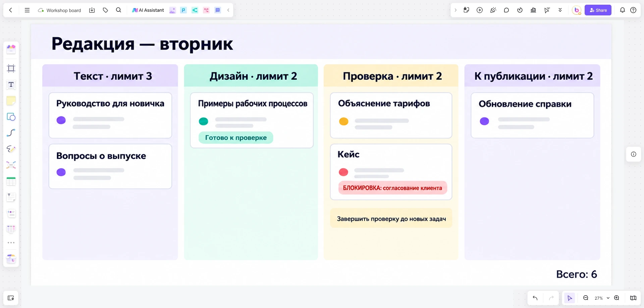Zoom in with plus magnifier
The image size is (644, 308).
[616, 298]
